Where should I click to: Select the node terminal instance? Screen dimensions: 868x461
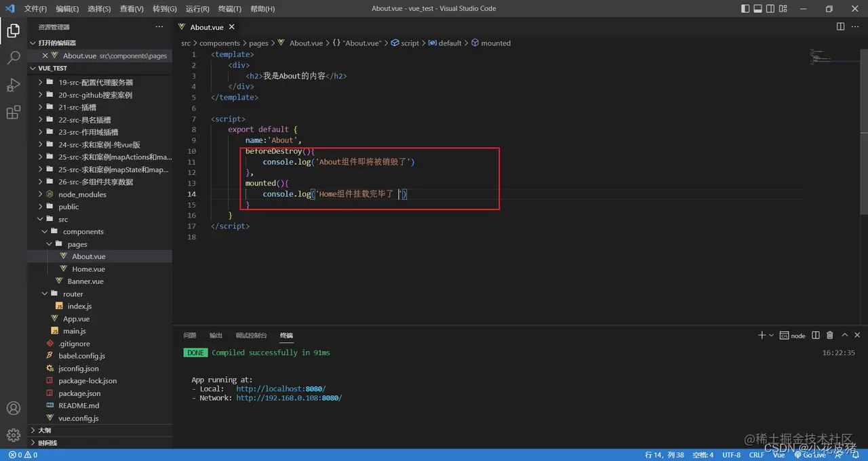[793, 335]
